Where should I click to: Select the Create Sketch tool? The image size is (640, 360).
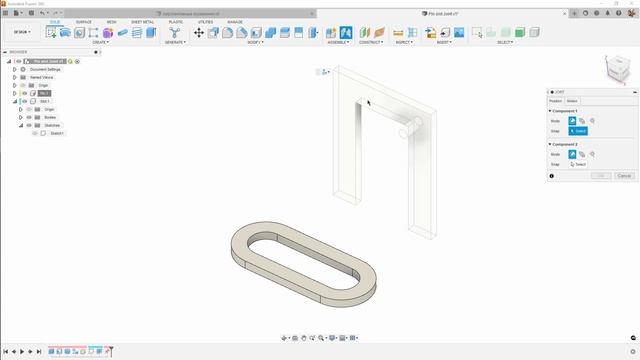[51, 32]
